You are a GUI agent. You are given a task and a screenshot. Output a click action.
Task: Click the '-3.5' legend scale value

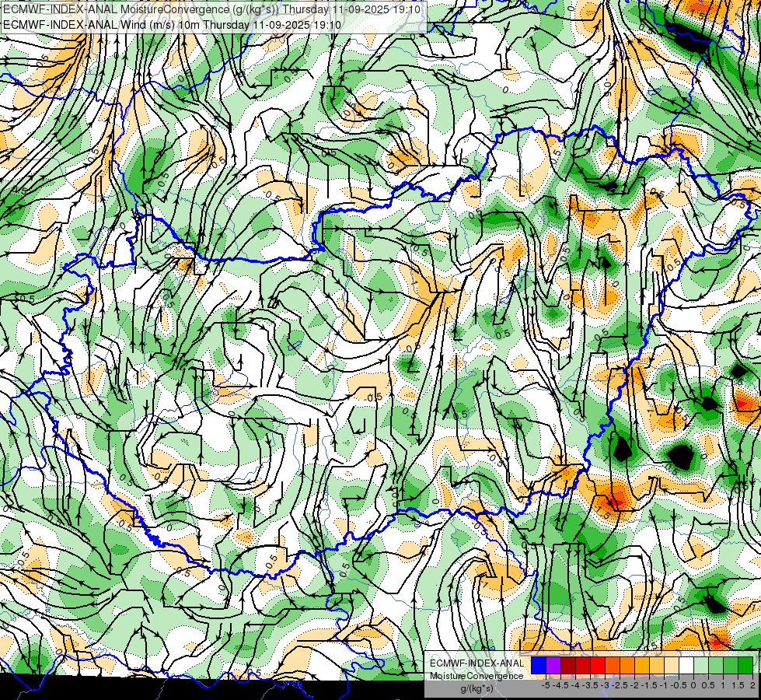[x=590, y=685]
